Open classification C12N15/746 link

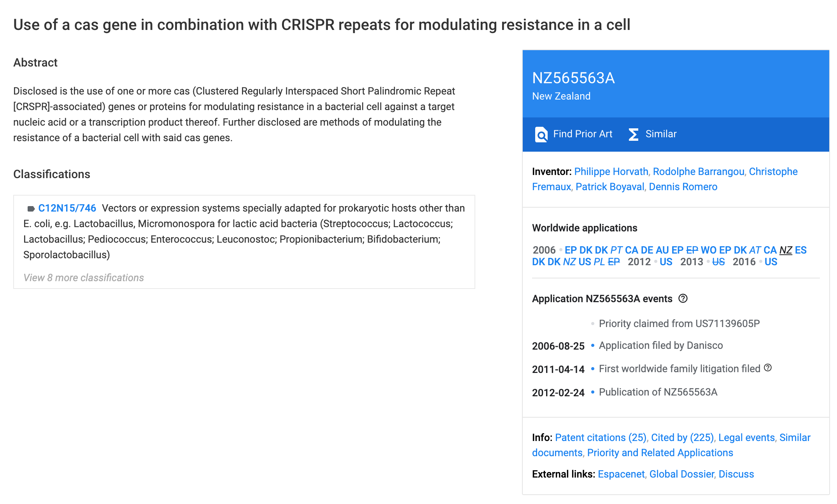(67, 208)
